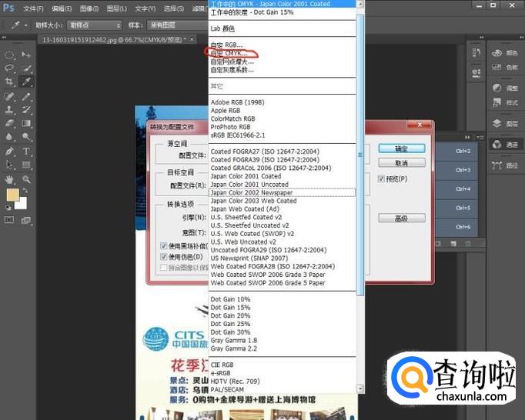Image resolution: width=525 pixels, height=420 pixels.
Task: Close the 13-160319151912462.jpg document tab
Action: (x=192, y=39)
